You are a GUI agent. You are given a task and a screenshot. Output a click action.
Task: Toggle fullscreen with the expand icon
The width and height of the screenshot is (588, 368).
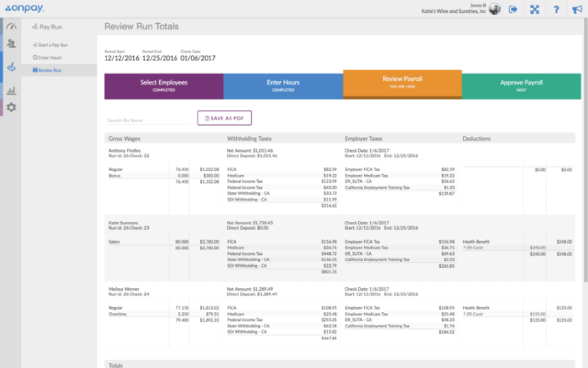535,9
